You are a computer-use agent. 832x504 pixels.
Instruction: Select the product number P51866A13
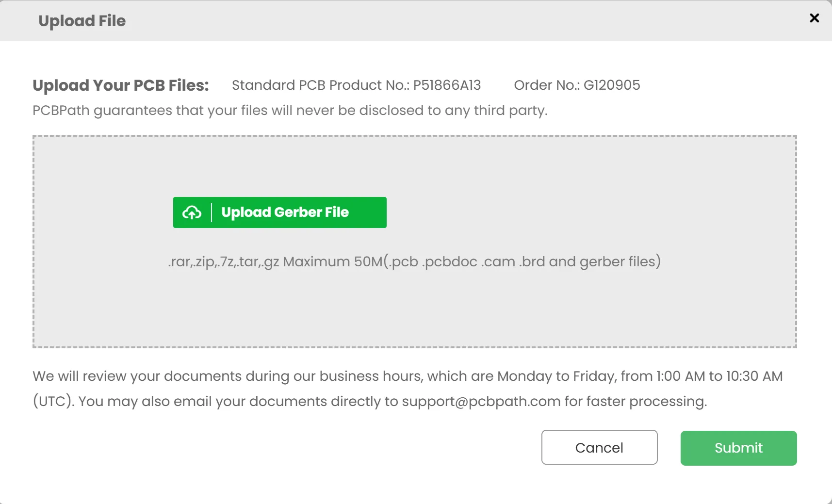447,85
